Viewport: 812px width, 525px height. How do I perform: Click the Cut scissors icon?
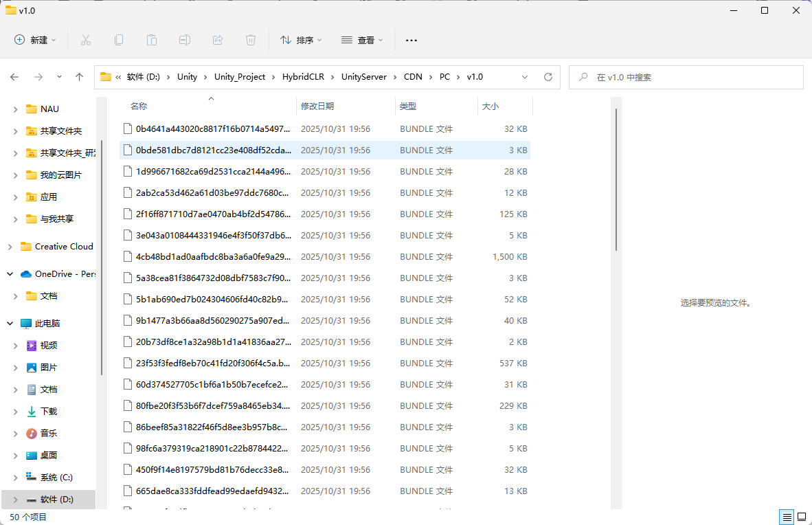tap(86, 40)
